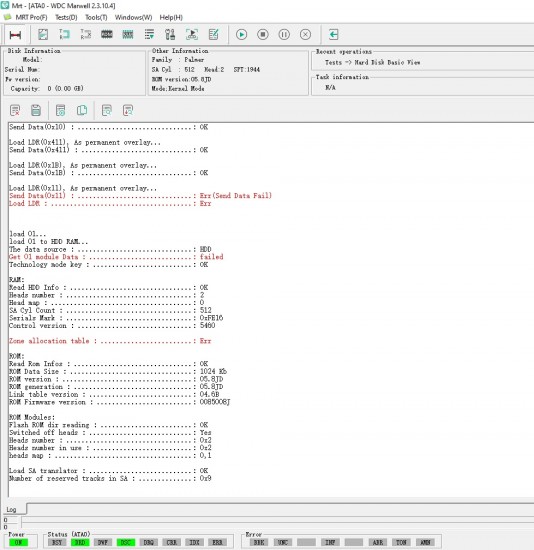Click the ABR error indicator
This screenshot has width=534, height=550.
[x=378, y=542]
